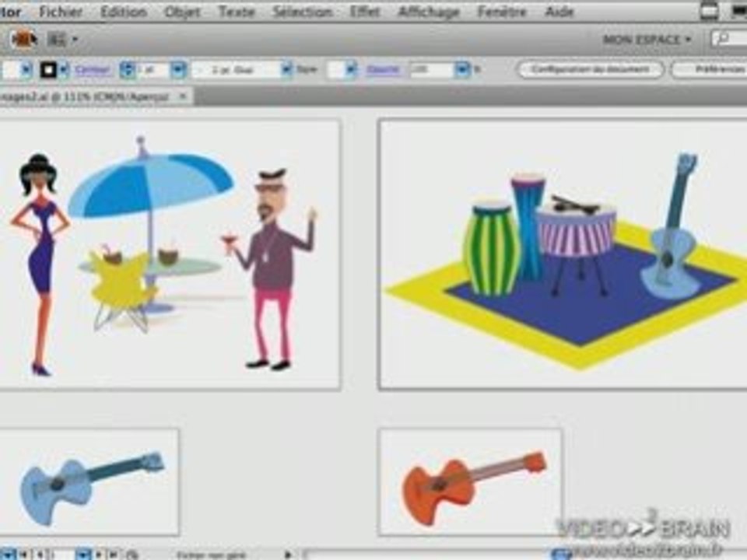This screenshot has height=560, width=747.
Task: Open the Sélection menu
Action: pyautogui.click(x=303, y=11)
